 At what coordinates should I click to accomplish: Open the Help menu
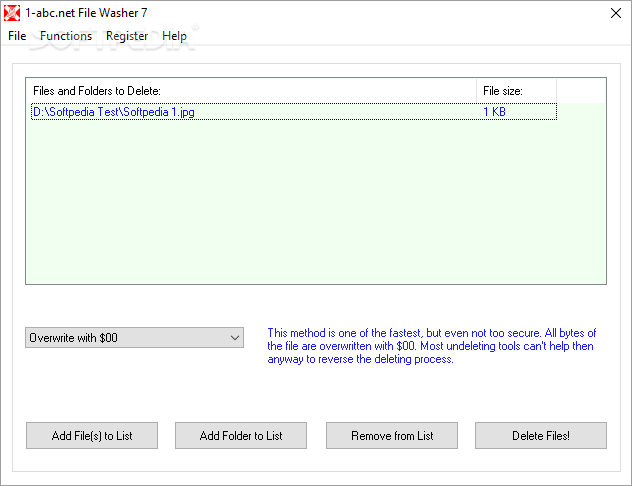pyautogui.click(x=174, y=36)
